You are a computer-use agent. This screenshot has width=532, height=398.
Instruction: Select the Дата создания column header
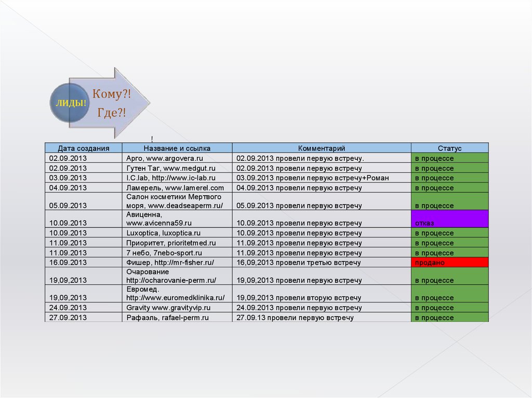click(84, 148)
